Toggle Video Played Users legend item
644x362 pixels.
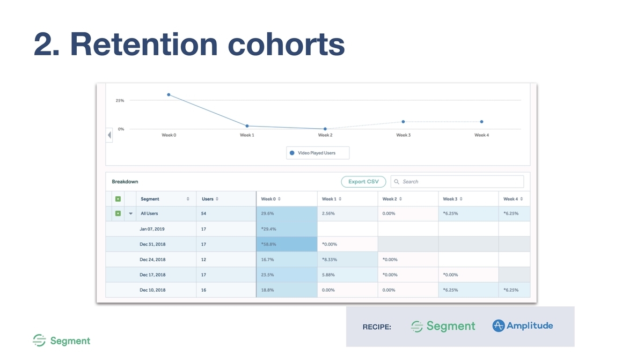pyautogui.click(x=317, y=153)
